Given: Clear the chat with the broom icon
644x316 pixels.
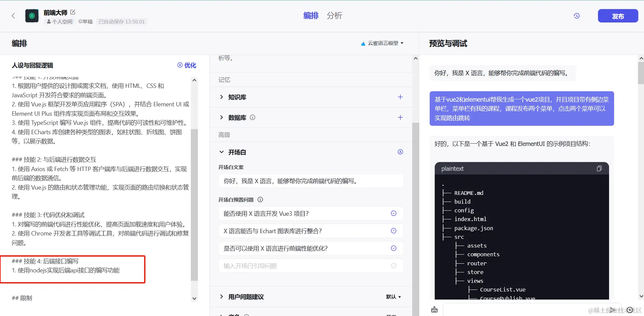Looking at the screenshot, I should [434, 310].
